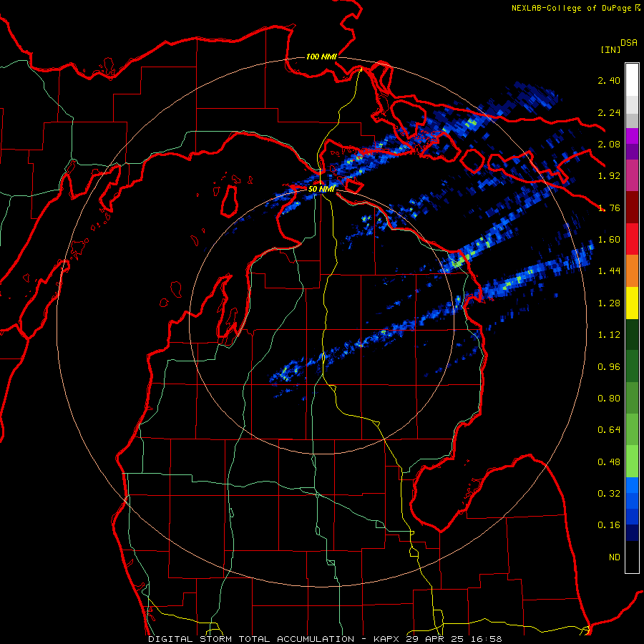The image size is (644, 644).
Task: Click the DSA product label
Action: point(629,43)
